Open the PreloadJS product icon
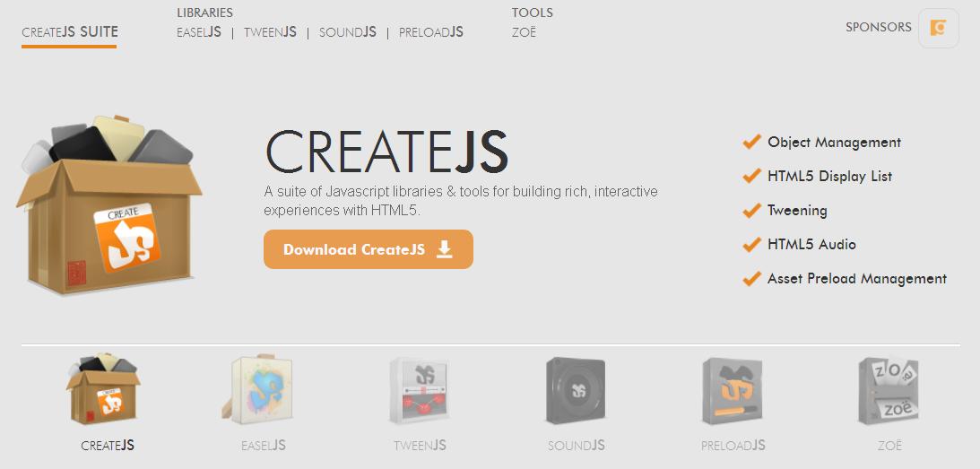This screenshot has width=980, height=469. point(732,390)
